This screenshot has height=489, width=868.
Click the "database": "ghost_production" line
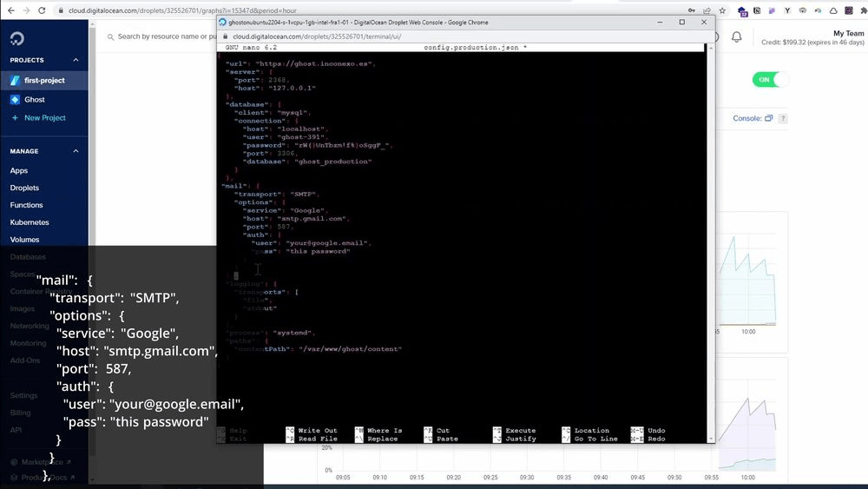307,162
